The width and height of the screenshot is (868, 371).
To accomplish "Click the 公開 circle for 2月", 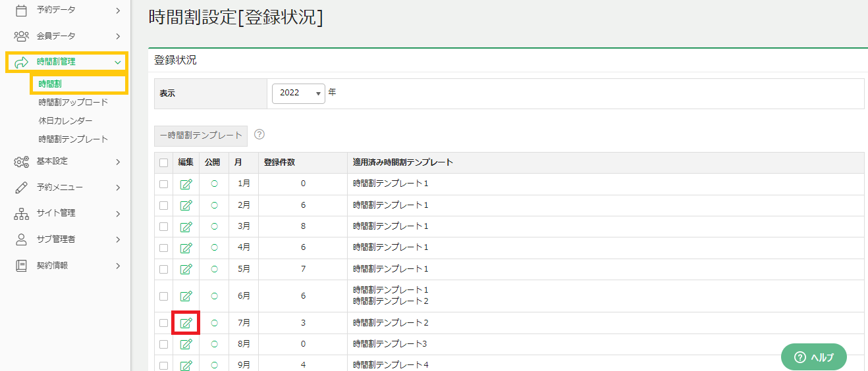I will [x=214, y=205].
